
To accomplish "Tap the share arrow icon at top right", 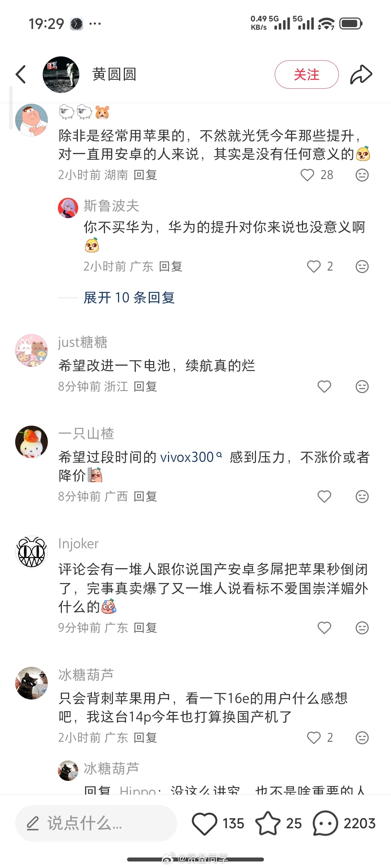I will 361,75.
